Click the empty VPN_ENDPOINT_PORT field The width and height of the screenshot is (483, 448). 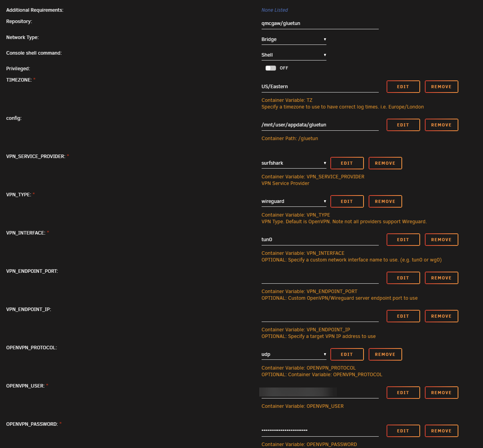tap(320, 278)
